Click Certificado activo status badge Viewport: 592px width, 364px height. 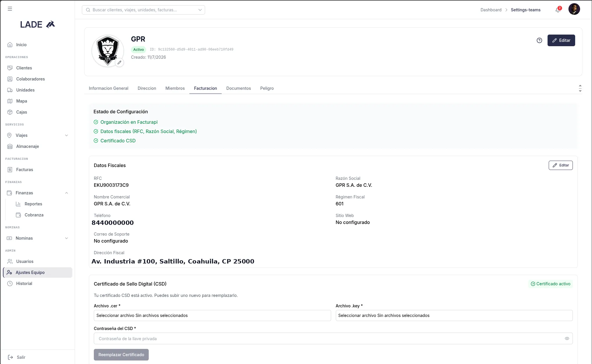click(550, 284)
